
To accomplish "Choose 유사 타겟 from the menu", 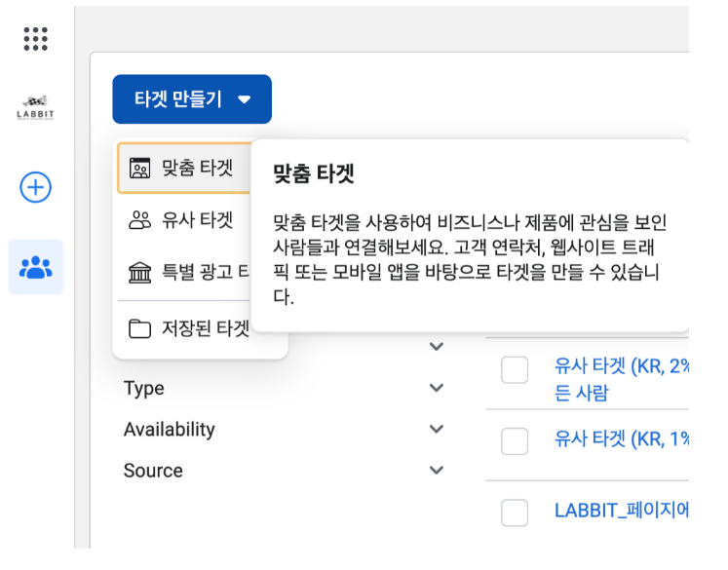I will [x=197, y=219].
